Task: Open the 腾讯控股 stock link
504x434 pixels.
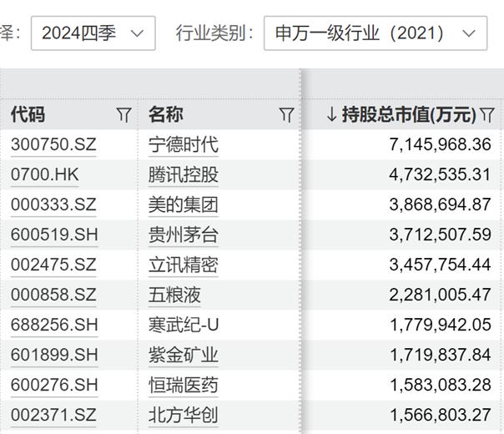Action: tap(184, 174)
